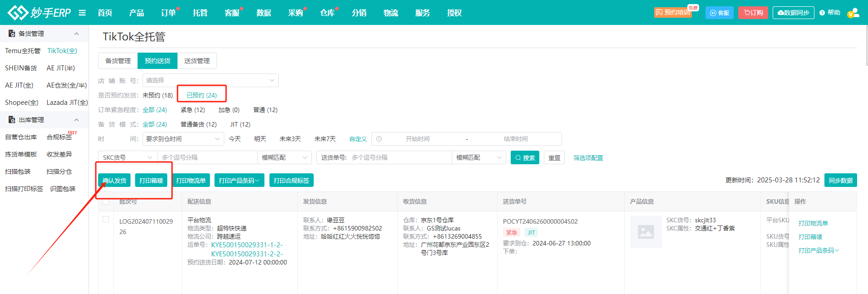Viewport: 868px width, 294px height.
Task: Open Temu全托管 in the sidebar
Action: 23,51
